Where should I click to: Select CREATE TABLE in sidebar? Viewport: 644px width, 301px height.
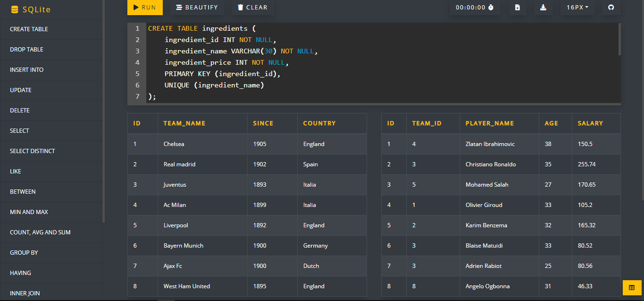coord(51,29)
